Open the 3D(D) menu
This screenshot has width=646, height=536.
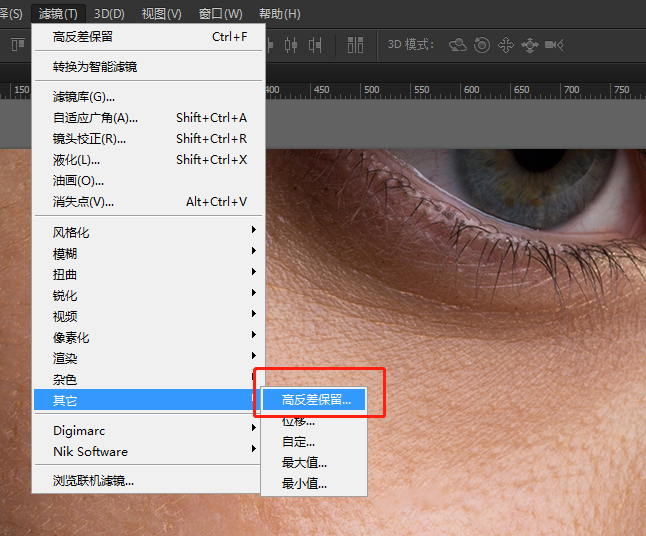coord(109,14)
